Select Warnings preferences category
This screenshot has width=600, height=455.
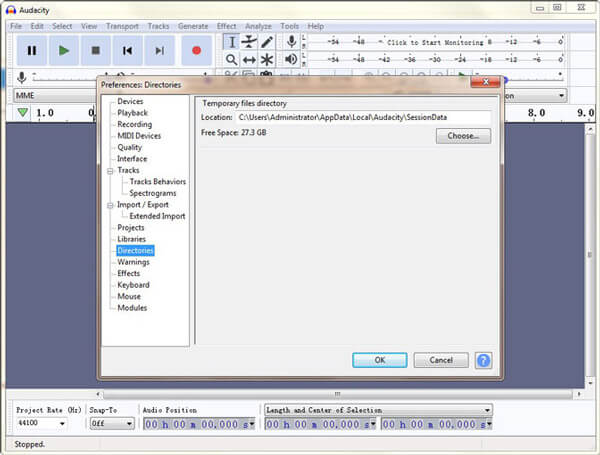(x=133, y=262)
